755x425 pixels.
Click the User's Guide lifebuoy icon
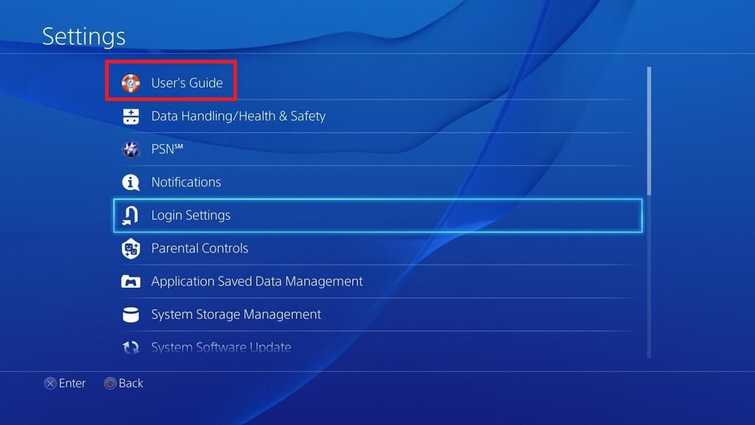(x=130, y=83)
